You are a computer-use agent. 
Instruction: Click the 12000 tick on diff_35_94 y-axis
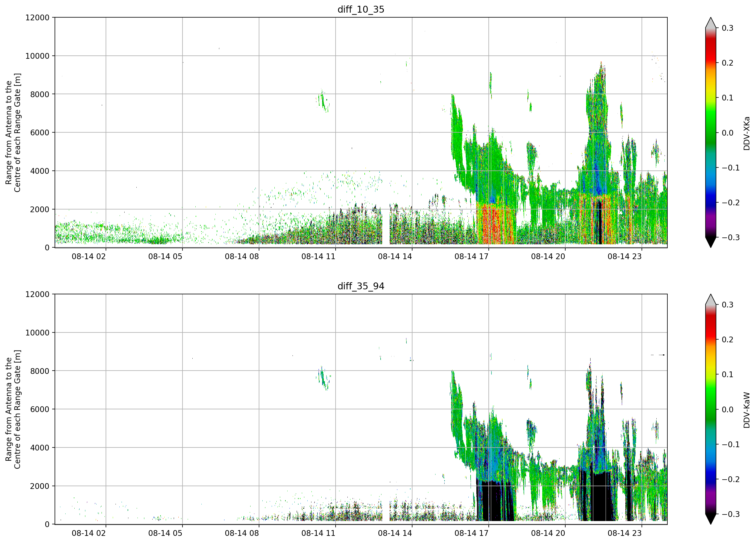(37, 294)
